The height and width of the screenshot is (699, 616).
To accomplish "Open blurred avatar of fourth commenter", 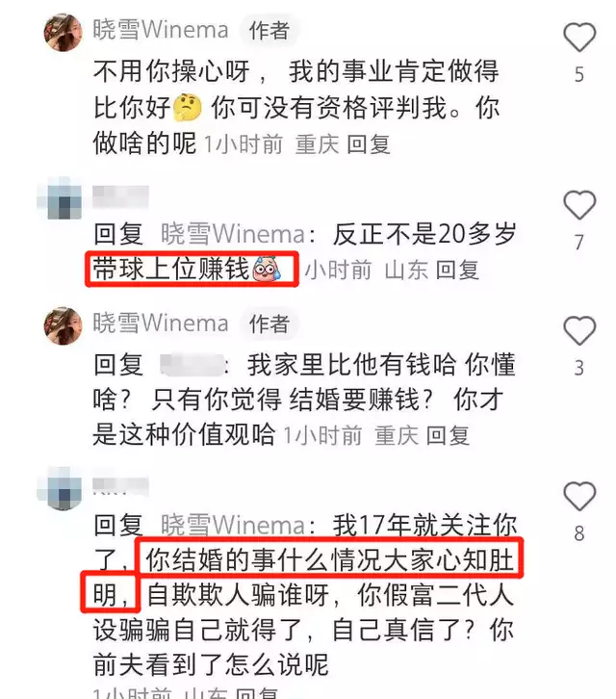I will (62, 489).
